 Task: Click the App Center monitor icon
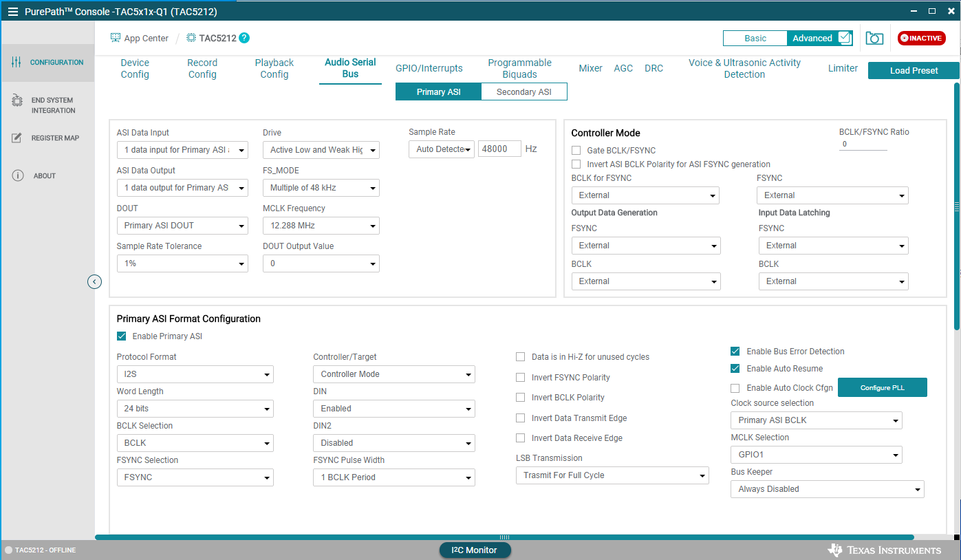tap(116, 38)
